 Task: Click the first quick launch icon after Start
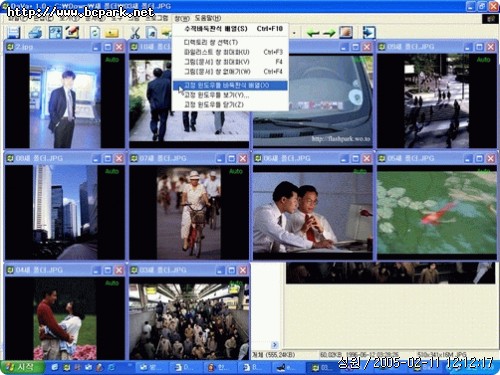[54, 367]
